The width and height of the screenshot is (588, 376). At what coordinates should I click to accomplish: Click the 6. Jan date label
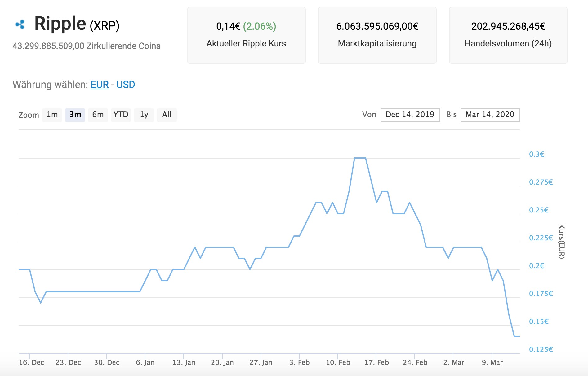coord(145,362)
